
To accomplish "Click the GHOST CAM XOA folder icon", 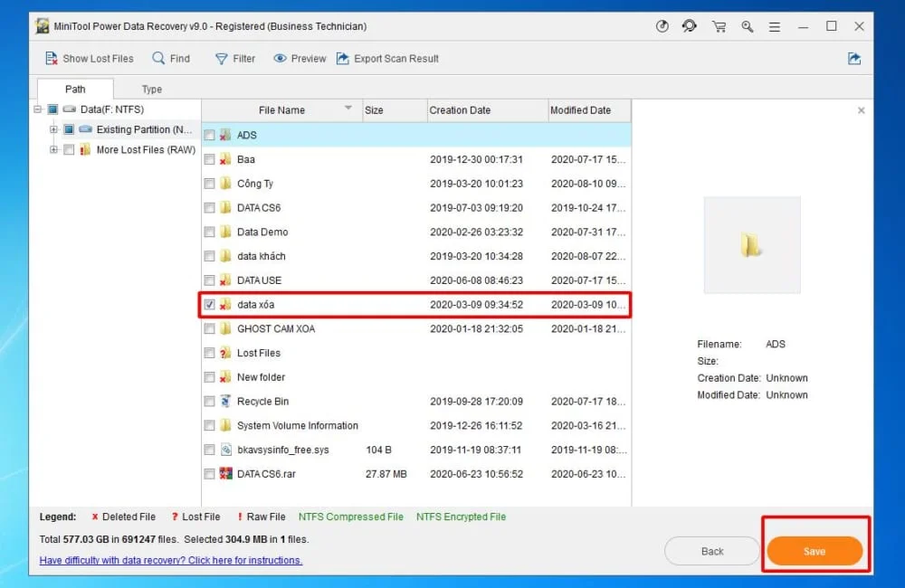I will [x=225, y=328].
